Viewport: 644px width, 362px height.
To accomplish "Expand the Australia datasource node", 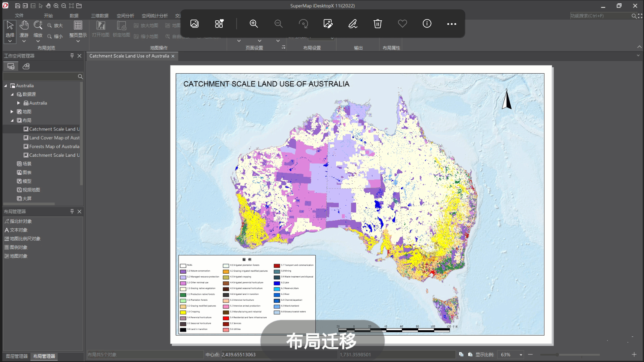I will [x=19, y=103].
